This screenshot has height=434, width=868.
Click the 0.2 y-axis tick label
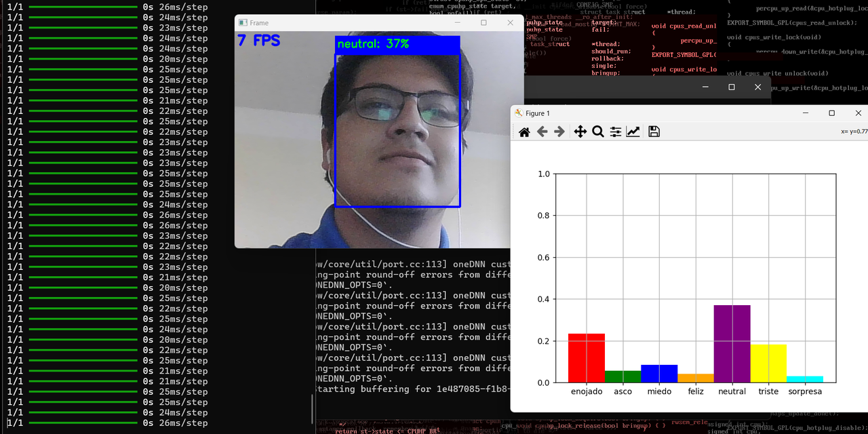pos(544,340)
